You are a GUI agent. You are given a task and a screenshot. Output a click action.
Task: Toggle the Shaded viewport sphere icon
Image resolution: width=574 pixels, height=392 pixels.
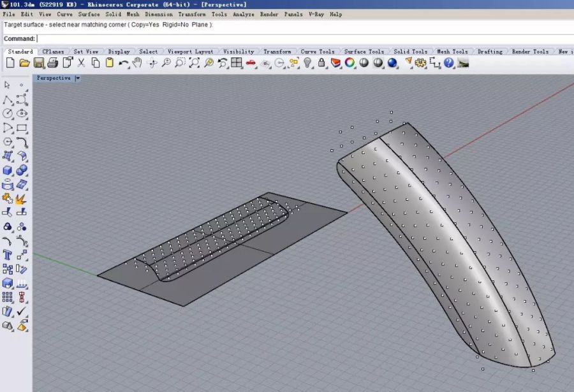coord(364,62)
